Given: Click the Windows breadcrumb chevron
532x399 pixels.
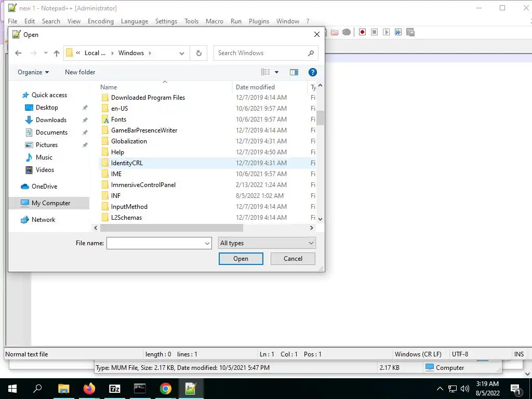Looking at the screenshot, I should pyautogui.click(x=150, y=54).
